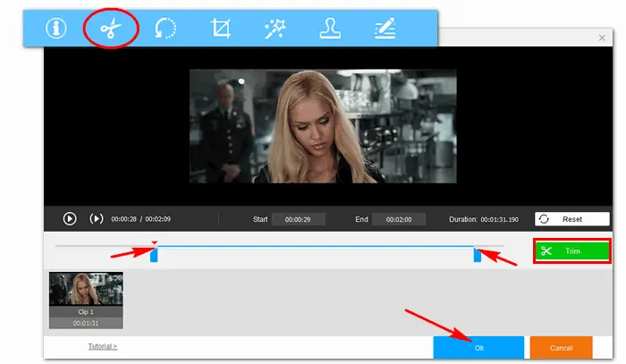Open the video info icon
The width and height of the screenshot is (626, 364).
click(x=55, y=29)
